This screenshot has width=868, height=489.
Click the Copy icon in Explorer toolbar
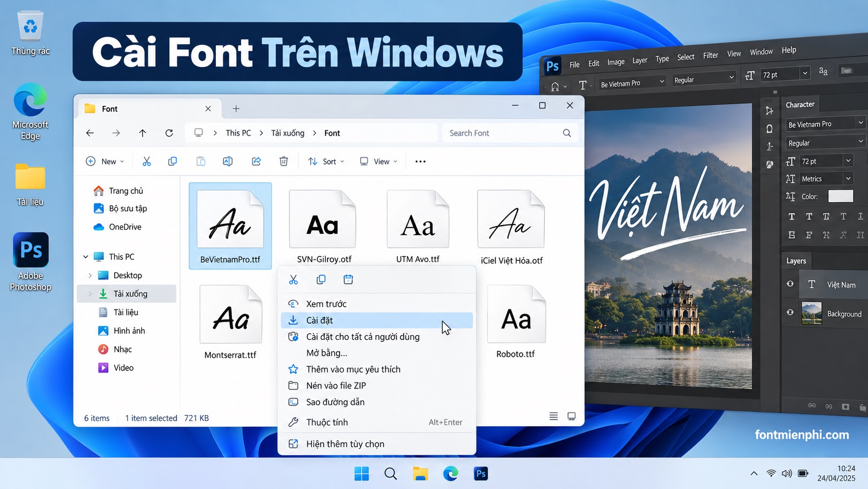tap(172, 162)
